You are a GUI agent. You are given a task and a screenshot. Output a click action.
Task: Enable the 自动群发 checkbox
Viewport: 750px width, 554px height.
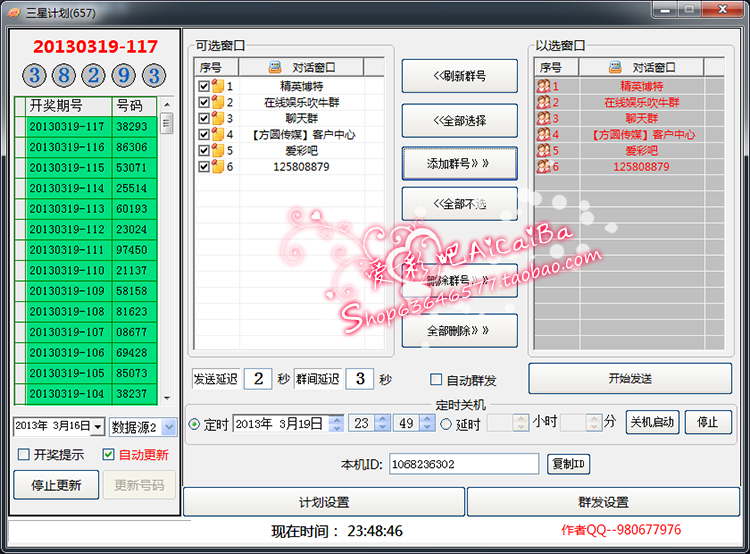pyautogui.click(x=436, y=380)
